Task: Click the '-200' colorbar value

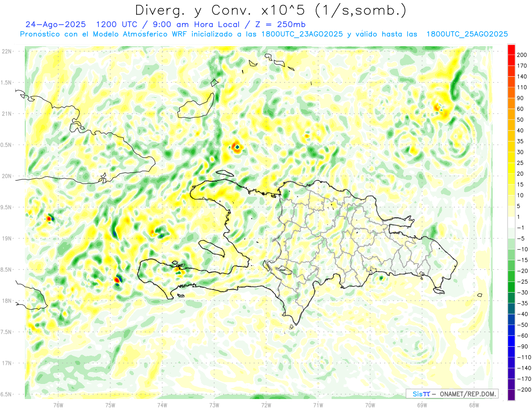Action: pos(524,389)
